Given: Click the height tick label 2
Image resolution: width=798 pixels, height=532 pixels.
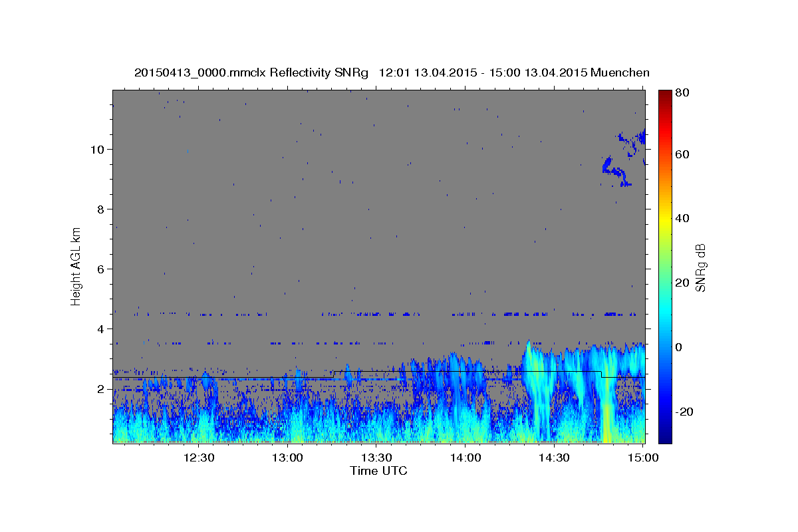Looking at the screenshot, I should point(102,389).
